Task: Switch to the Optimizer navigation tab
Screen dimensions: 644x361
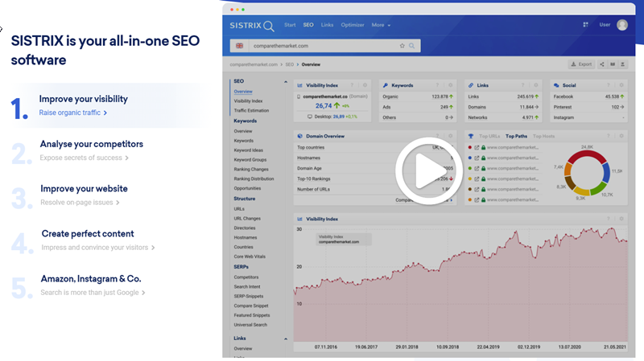Action: (353, 25)
